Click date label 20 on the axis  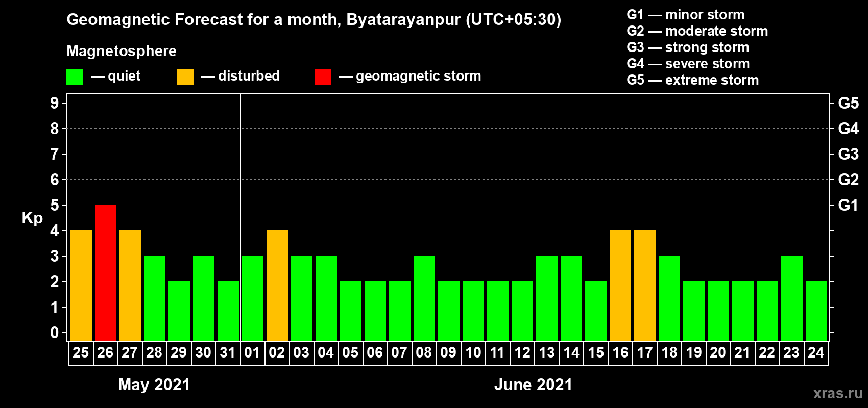click(718, 353)
